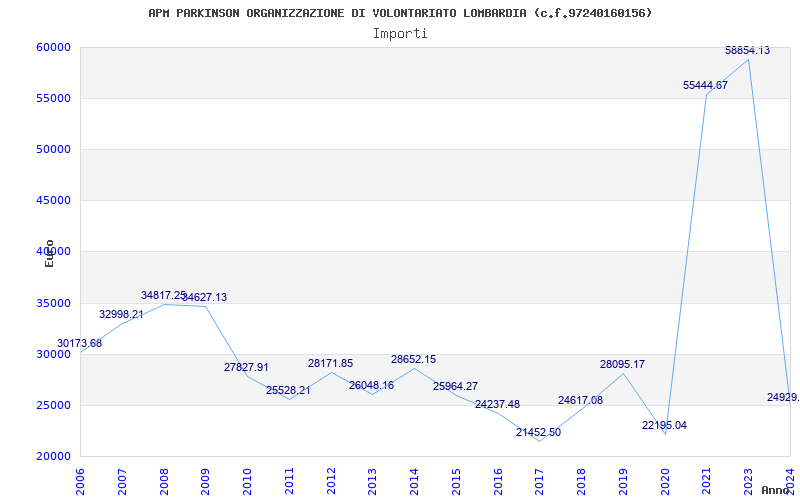The height and width of the screenshot is (500, 800).
Task: Click the 30173.68 first data label
Action: coord(79,344)
